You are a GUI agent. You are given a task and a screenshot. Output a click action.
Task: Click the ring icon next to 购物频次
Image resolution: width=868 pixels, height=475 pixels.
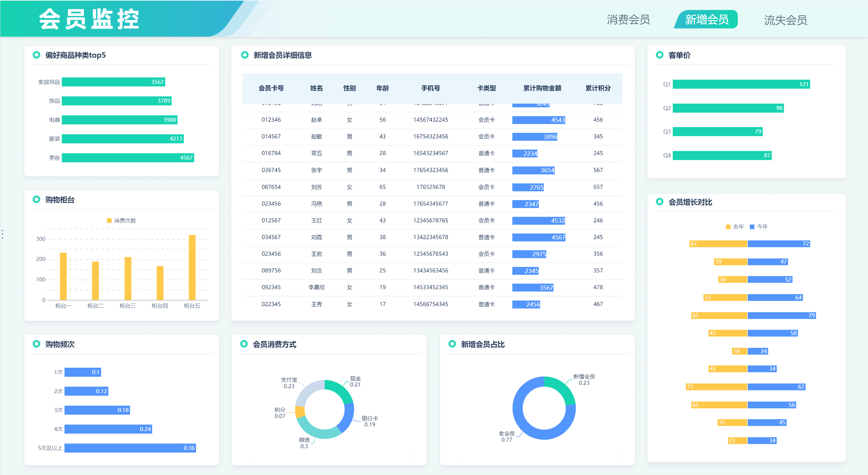tap(36, 344)
